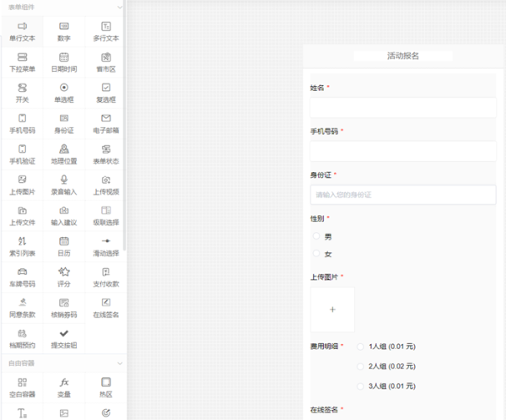Select the 表单状态 form status component
This screenshot has height=420, width=506.
tap(106, 154)
